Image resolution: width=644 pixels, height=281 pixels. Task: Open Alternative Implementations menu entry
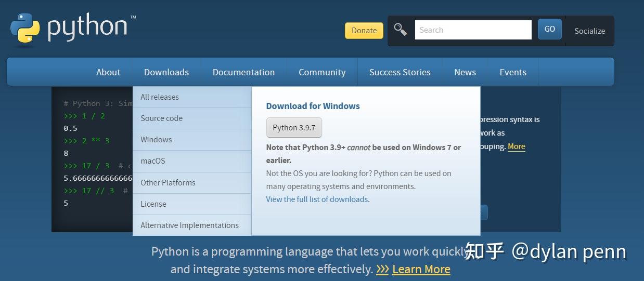click(x=189, y=225)
